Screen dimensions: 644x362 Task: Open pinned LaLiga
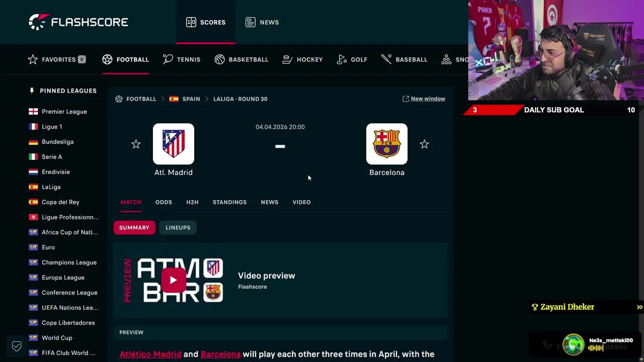[51, 187]
